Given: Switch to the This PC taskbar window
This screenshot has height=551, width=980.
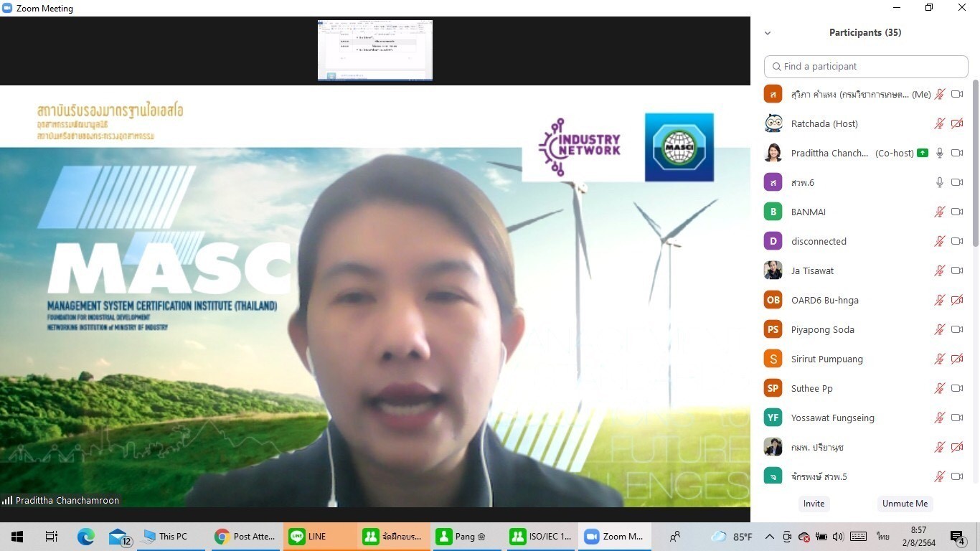Looking at the screenshot, I should coord(170,537).
